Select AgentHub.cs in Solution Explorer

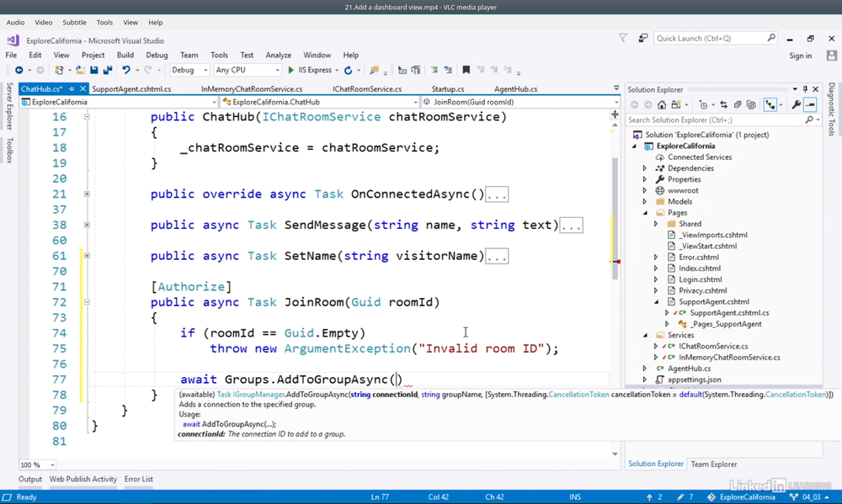pos(689,369)
